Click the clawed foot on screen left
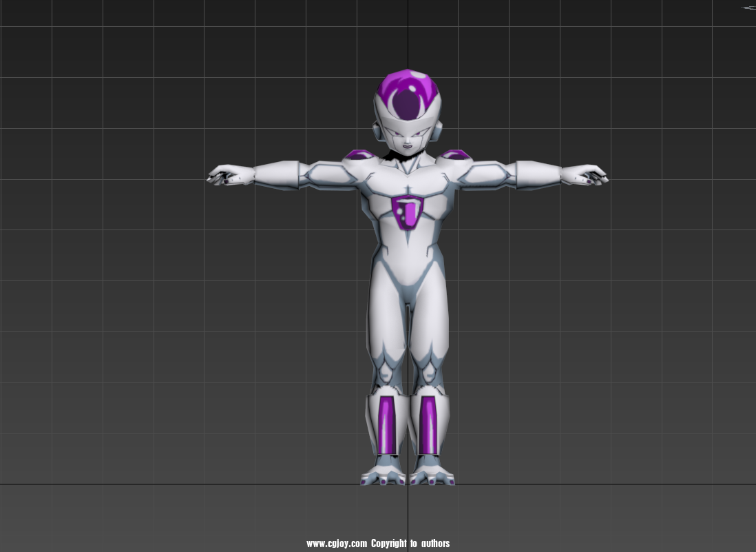The image size is (756, 552). click(384, 474)
